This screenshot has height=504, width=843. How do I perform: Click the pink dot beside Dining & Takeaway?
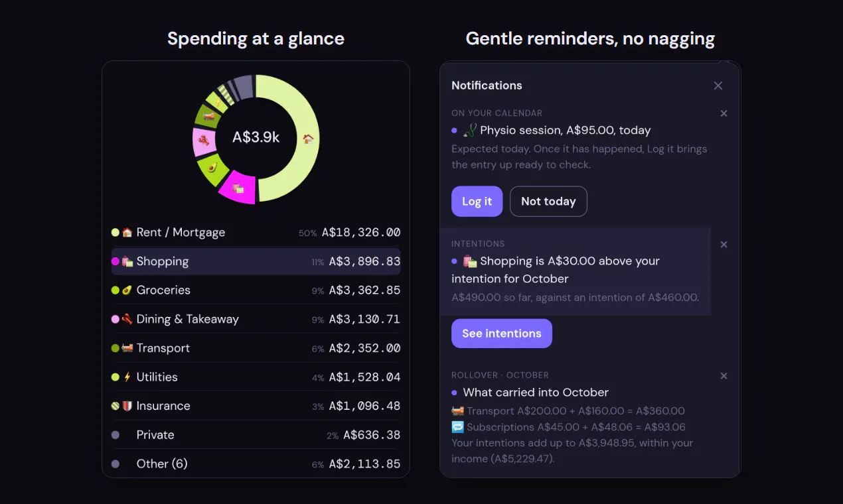115,320
